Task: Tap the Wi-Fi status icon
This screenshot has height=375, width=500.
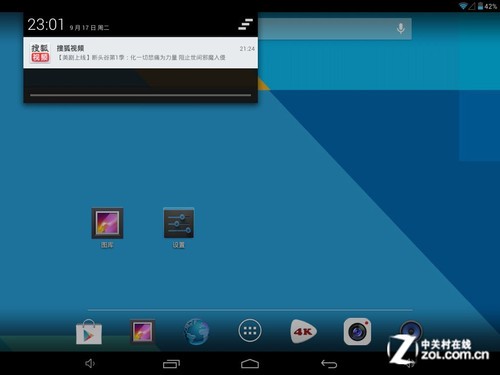Action: point(463,6)
